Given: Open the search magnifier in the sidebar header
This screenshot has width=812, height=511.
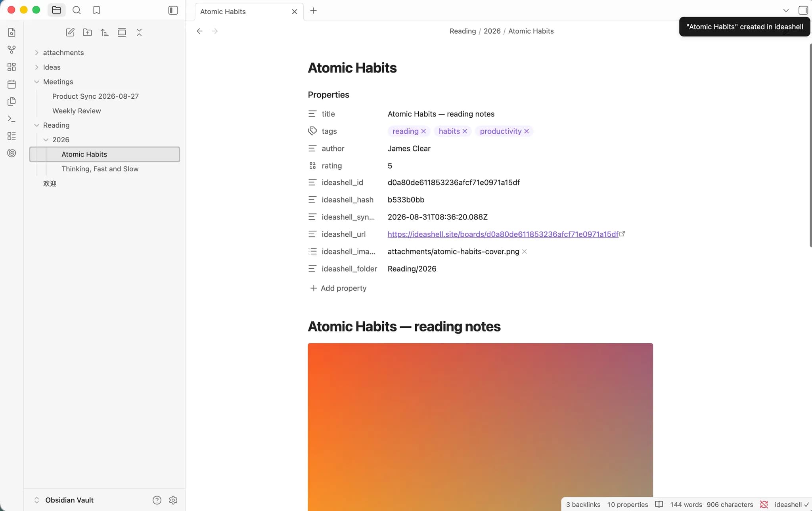Looking at the screenshot, I should [x=77, y=10].
